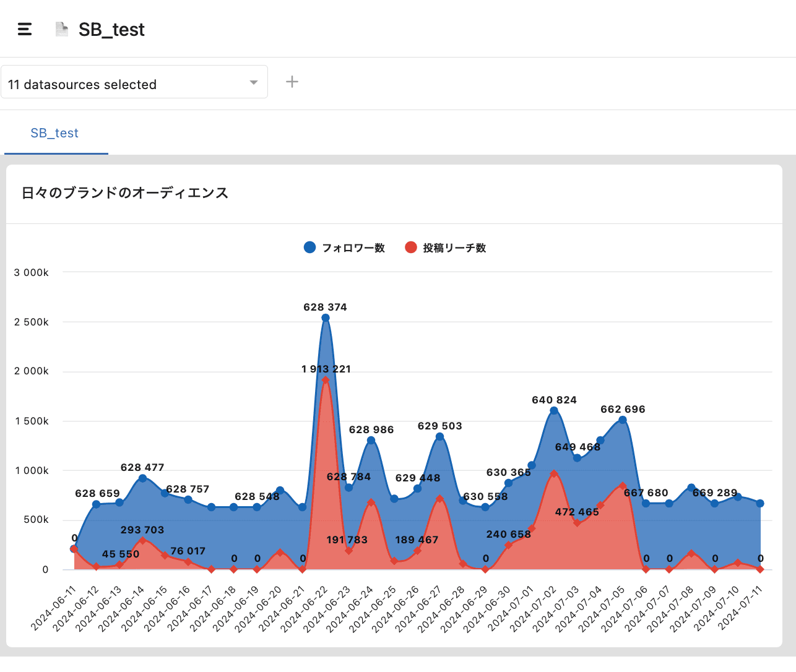Click the document icon beside SB_test
The height and width of the screenshot is (672, 796).
point(62,29)
